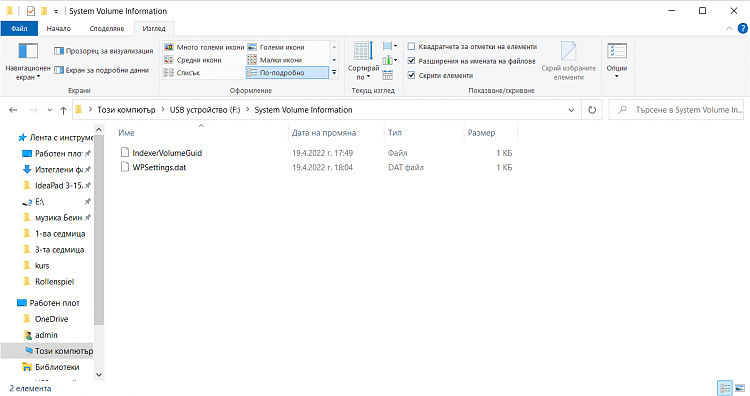This screenshot has width=750, height=396.
Task: Open OneDrive in navigation pane
Action: pyautogui.click(x=46, y=319)
